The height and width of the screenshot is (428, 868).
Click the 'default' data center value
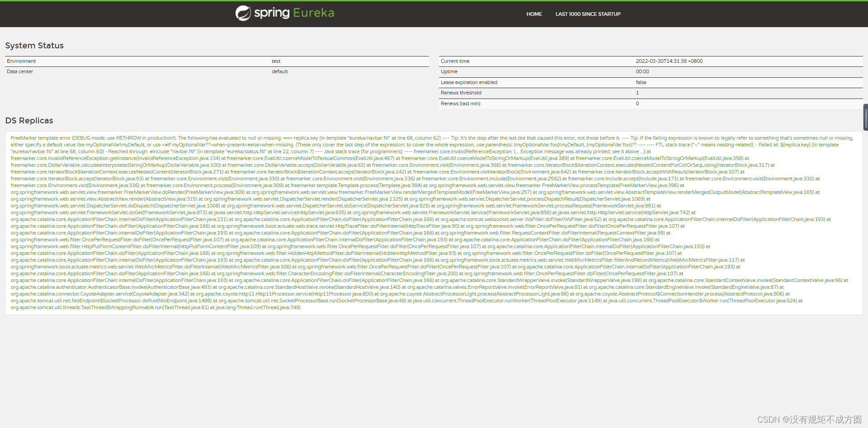click(x=279, y=71)
